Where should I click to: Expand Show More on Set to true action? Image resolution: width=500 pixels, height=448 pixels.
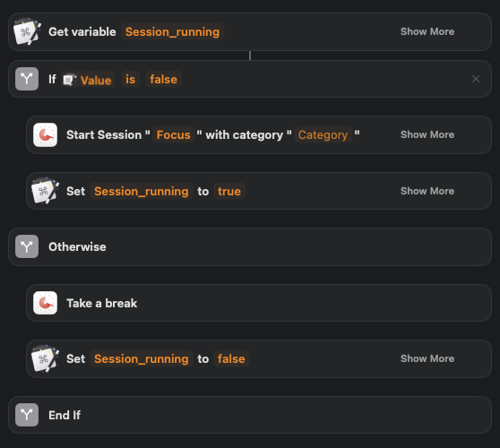tap(427, 191)
